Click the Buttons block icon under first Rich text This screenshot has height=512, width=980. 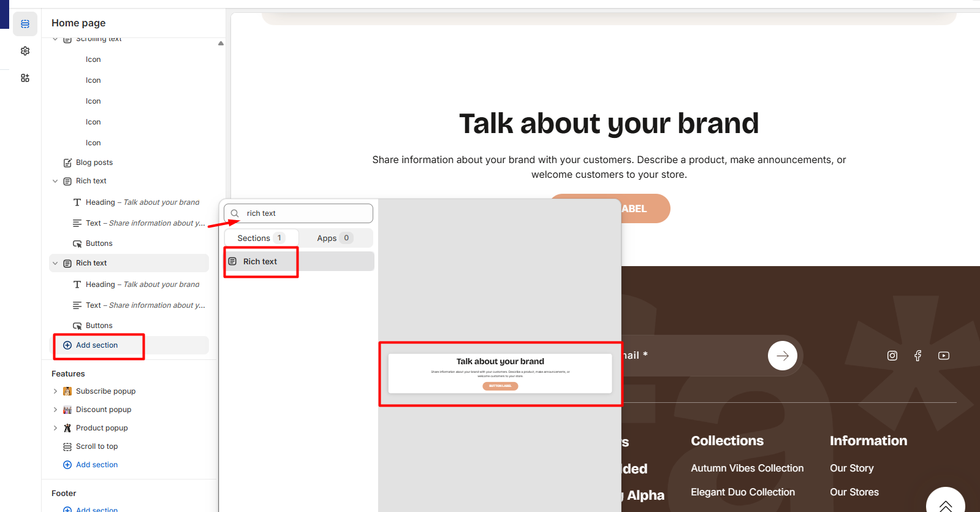tap(77, 243)
